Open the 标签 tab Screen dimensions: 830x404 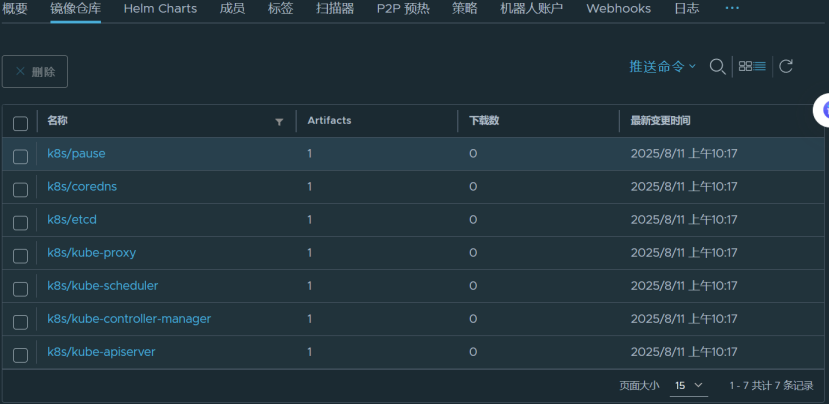pyautogui.click(x=281, y=8)
